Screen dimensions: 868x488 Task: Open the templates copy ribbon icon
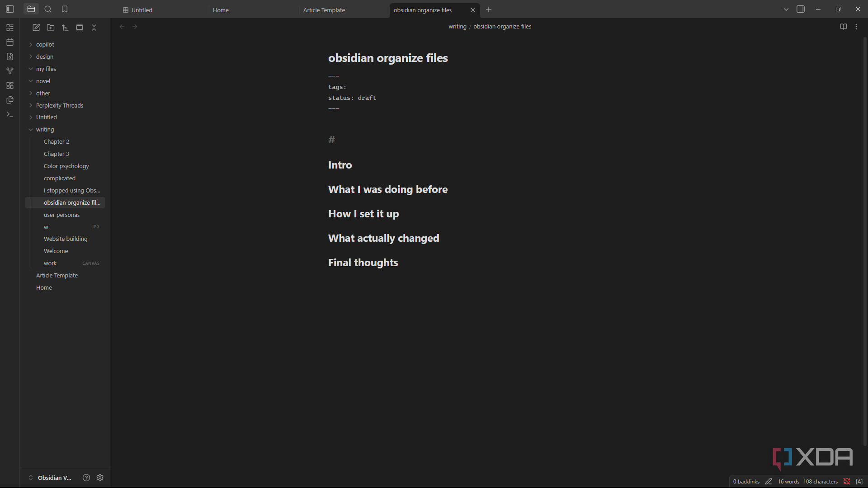[10, 100]
